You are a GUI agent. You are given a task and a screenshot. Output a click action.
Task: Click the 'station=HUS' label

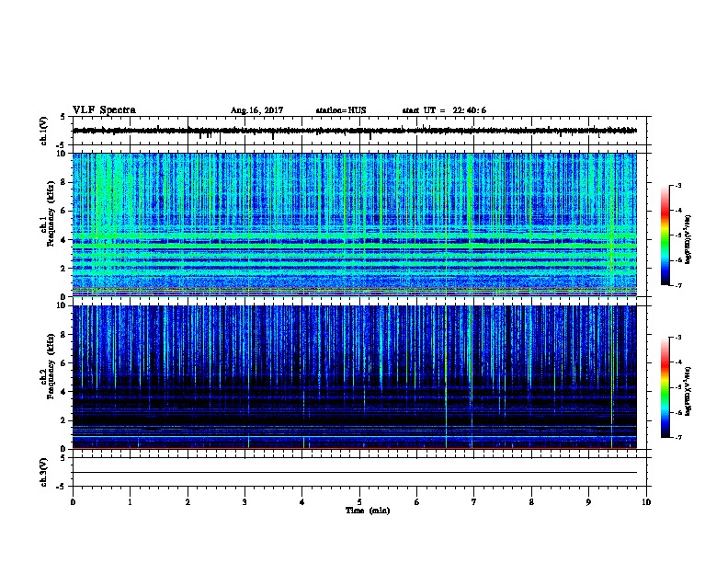[x=341, y=110]
